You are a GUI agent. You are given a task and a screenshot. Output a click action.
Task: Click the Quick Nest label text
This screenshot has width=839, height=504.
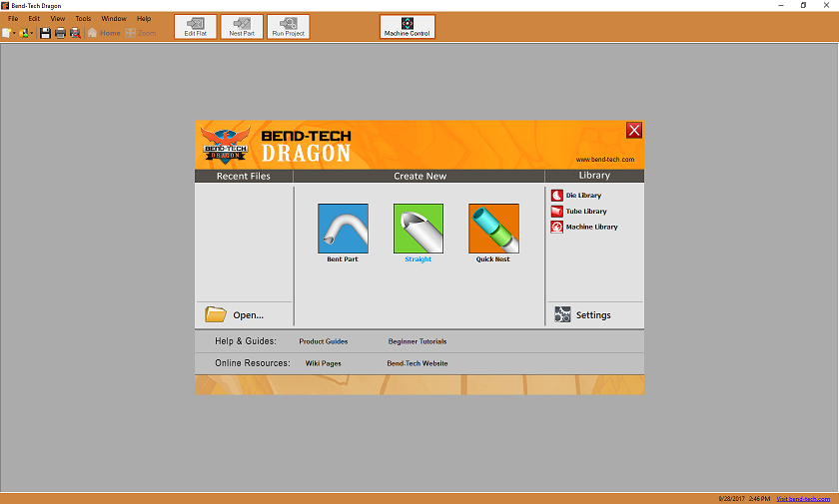tap(492, 259)
